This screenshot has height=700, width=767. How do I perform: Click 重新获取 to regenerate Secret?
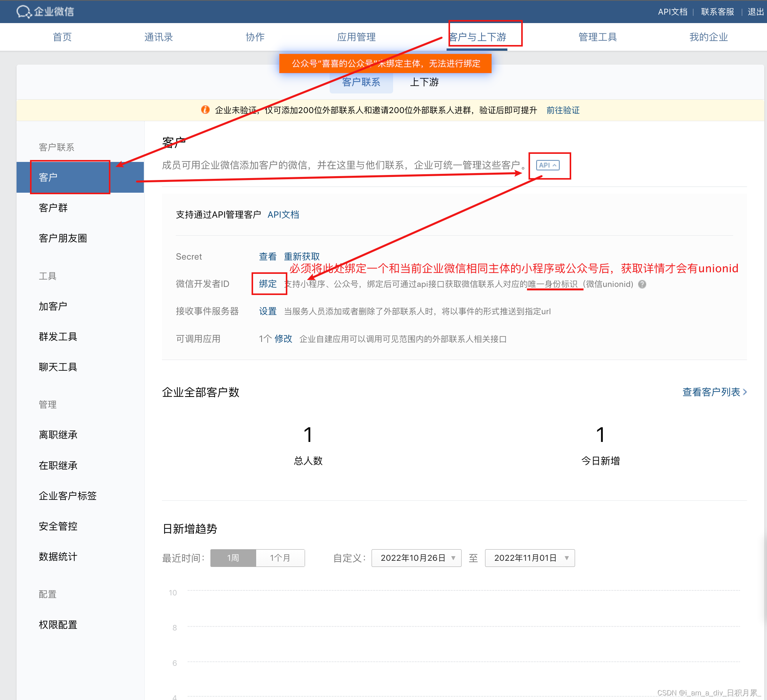[x=302, y=257]
